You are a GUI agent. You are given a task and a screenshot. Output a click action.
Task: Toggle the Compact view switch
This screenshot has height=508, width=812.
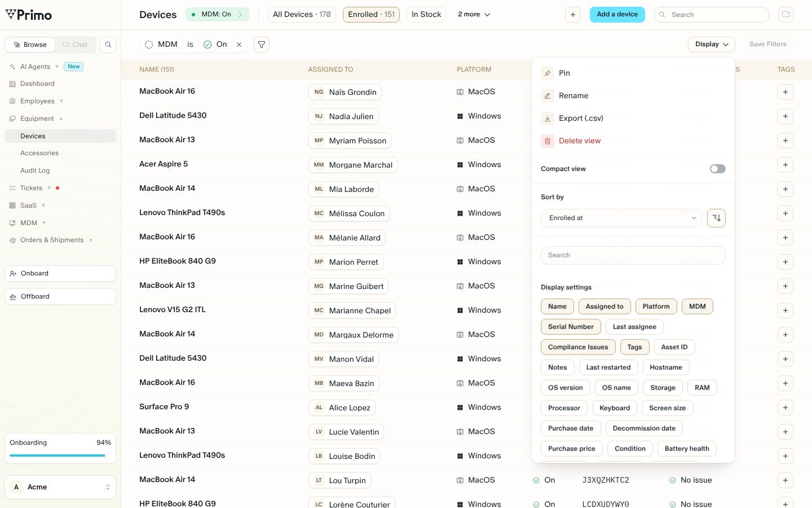(x=717, y=169)
